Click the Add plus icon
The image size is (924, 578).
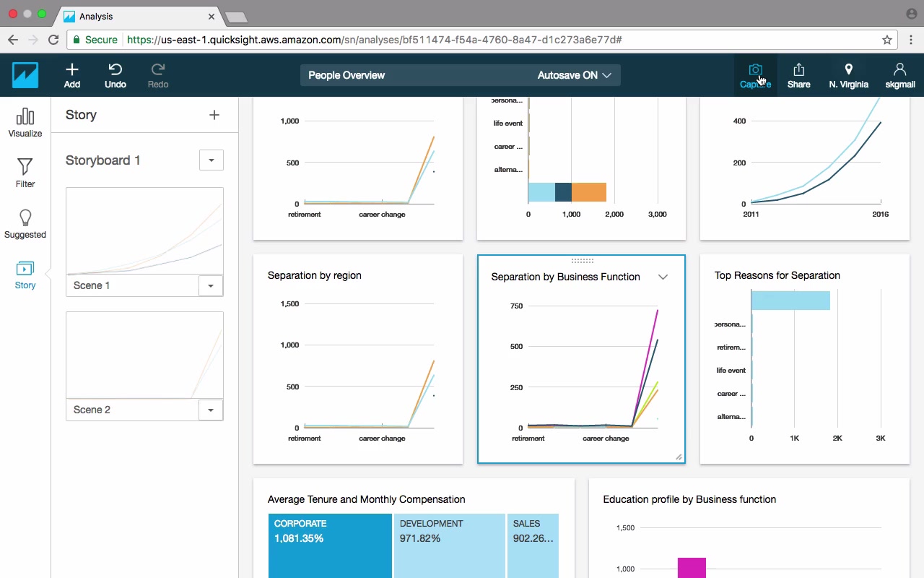coord(71,69)
